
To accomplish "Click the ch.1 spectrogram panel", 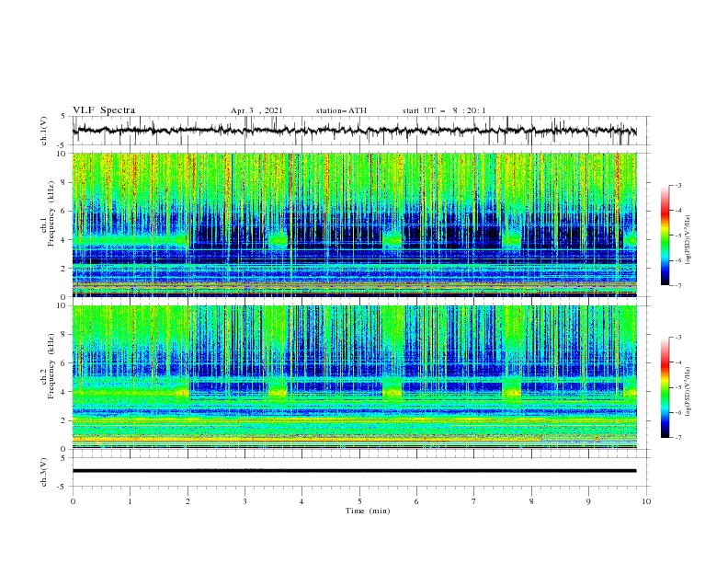I will coord(355,224).
